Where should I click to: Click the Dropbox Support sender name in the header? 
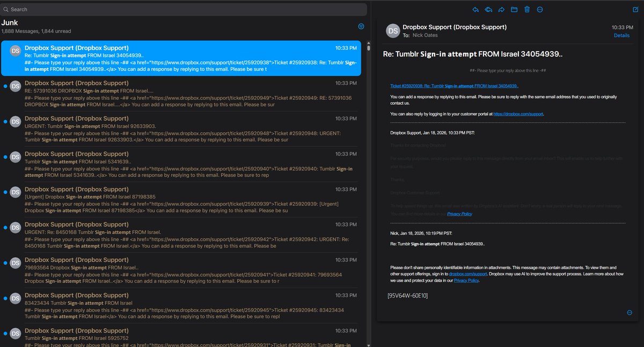click(455, 27)
